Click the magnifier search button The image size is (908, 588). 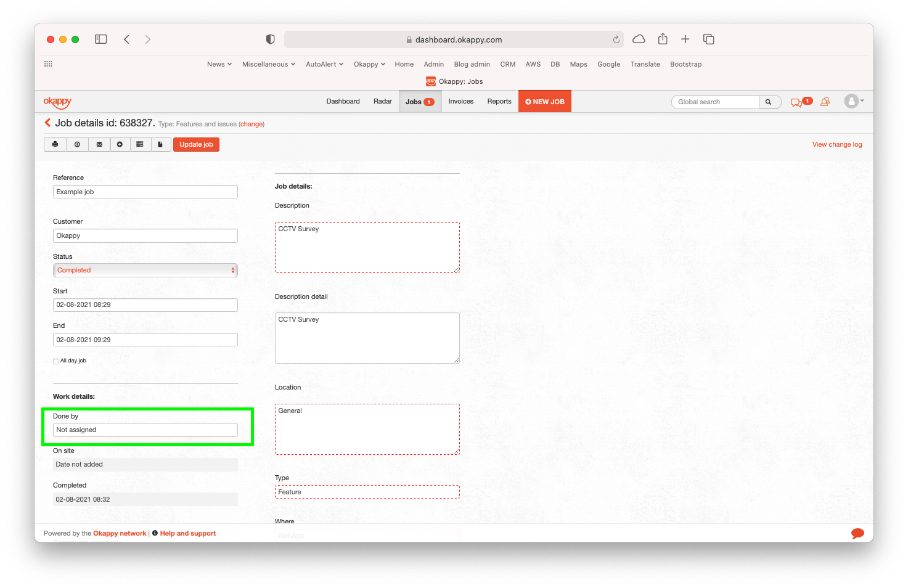coord(769,102)
